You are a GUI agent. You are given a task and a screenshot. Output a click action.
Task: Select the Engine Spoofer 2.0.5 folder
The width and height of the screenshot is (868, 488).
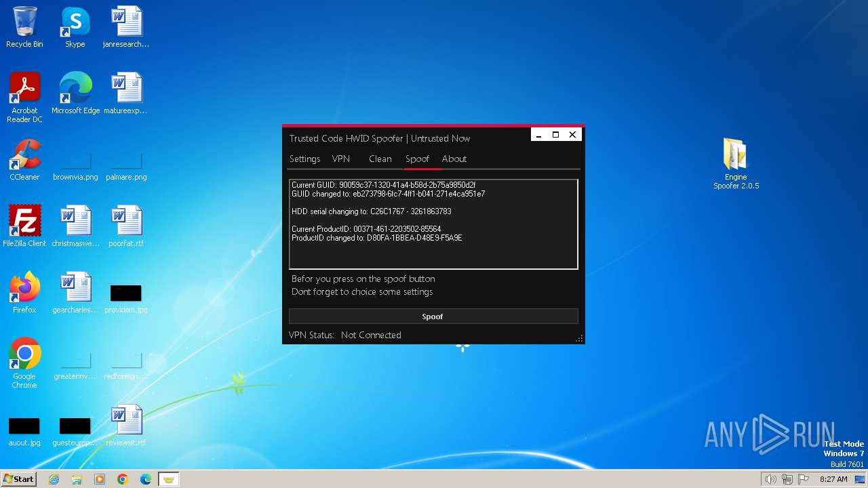tap(736, 163)
